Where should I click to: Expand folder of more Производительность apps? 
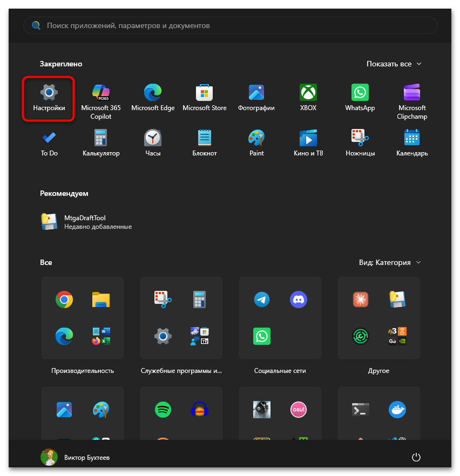pyautogui.click(x=101, y=336)
